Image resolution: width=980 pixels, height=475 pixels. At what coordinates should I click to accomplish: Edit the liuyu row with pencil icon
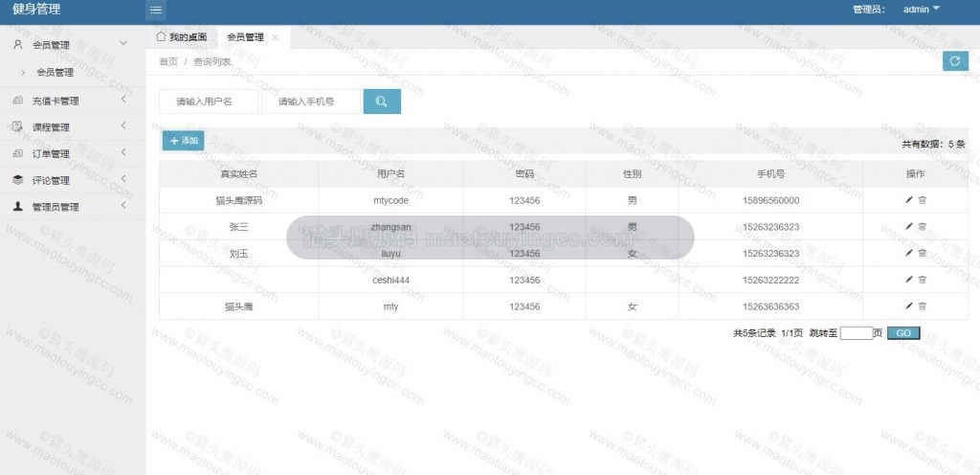(909, 253)
